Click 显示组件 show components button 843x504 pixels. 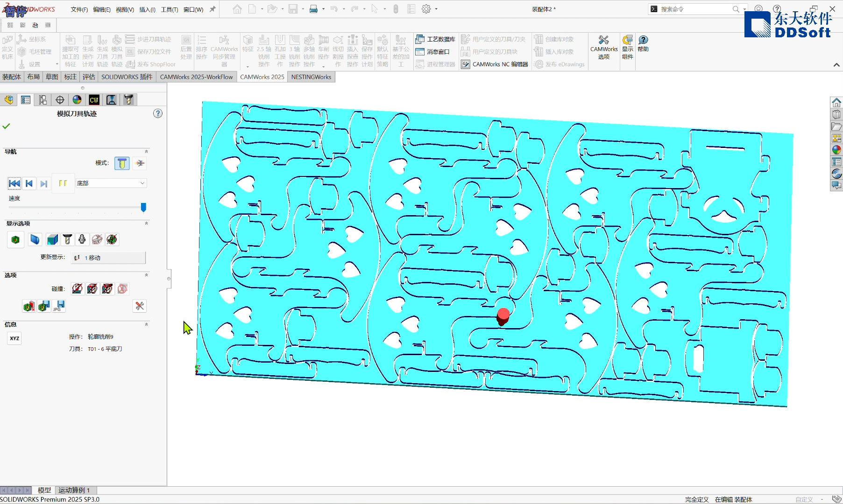[x=628, y=47]
